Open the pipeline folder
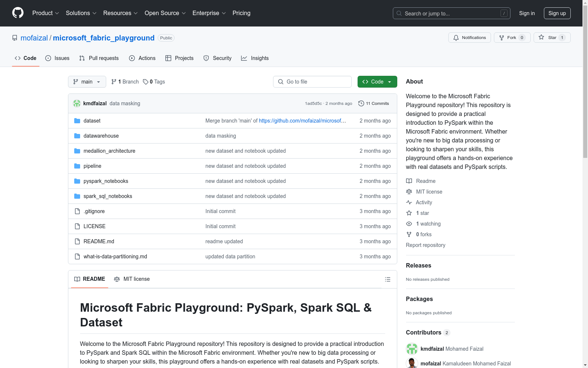 [x=92, y=166]
